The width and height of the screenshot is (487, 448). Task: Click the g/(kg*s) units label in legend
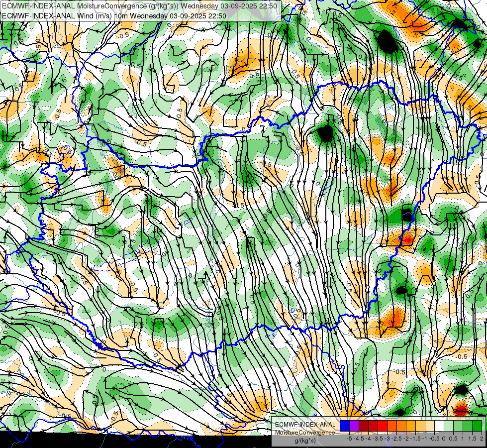tap(305, 441)
